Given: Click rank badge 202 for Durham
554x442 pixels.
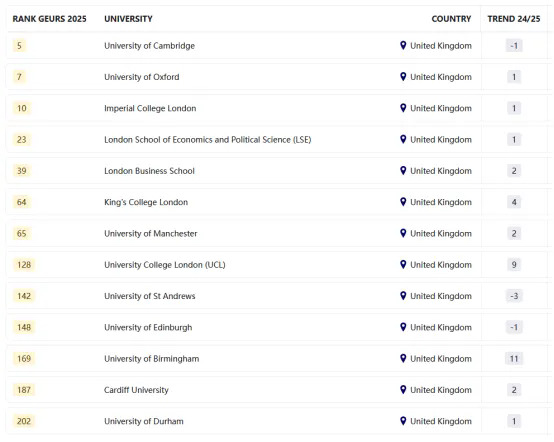Looking at the screenshot, I should pos(24,421).
